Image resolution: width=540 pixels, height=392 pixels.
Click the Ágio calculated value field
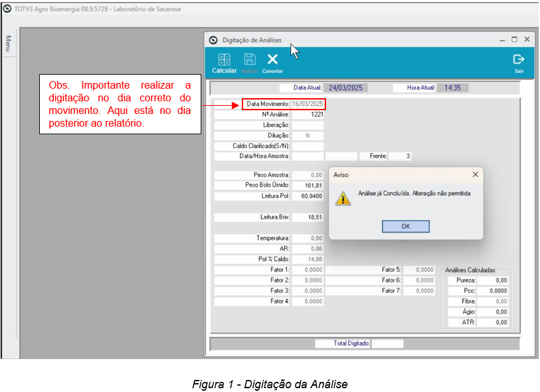coord(493,312)
